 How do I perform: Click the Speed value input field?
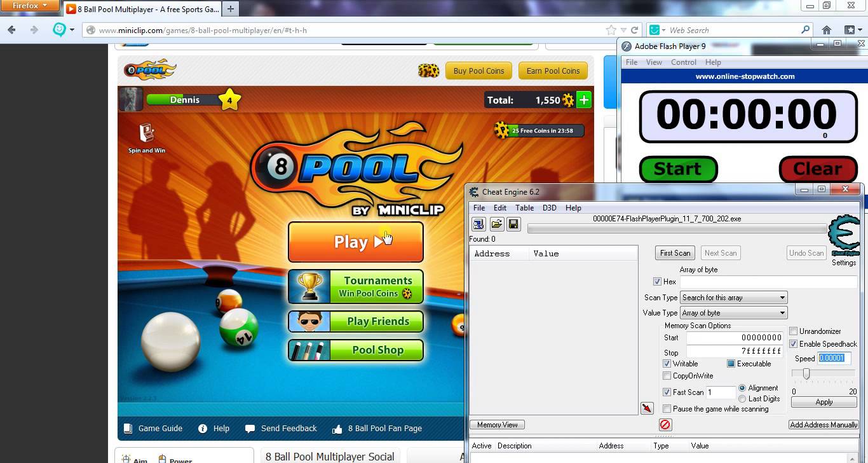tap(834, 358)
